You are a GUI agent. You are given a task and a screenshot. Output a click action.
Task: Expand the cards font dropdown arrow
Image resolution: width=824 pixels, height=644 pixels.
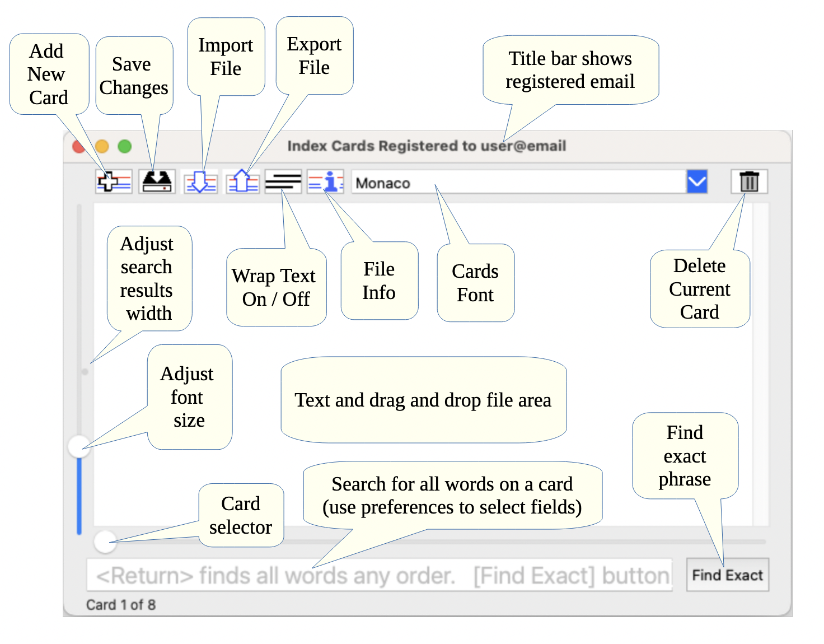[x=697, y=181]
